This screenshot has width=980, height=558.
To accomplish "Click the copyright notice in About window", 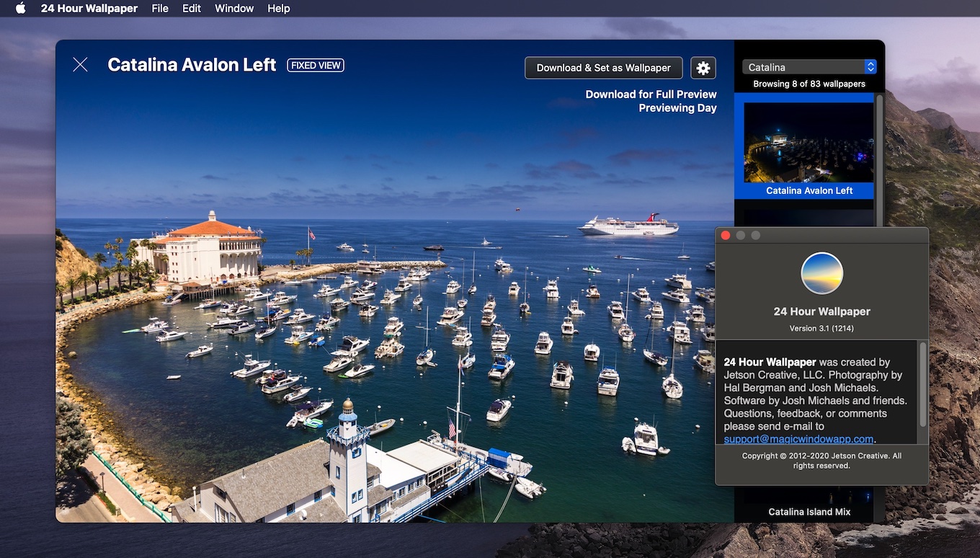I will coord(821,461).
